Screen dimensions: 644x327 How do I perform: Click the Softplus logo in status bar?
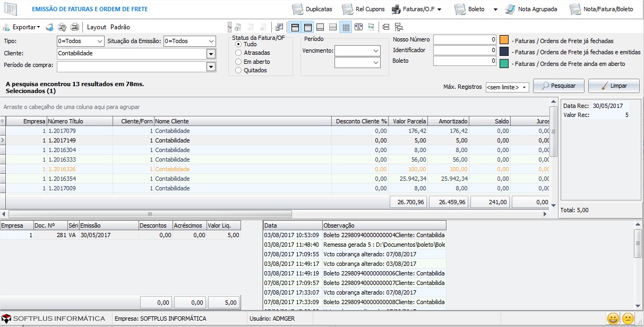tap(6, 318)
